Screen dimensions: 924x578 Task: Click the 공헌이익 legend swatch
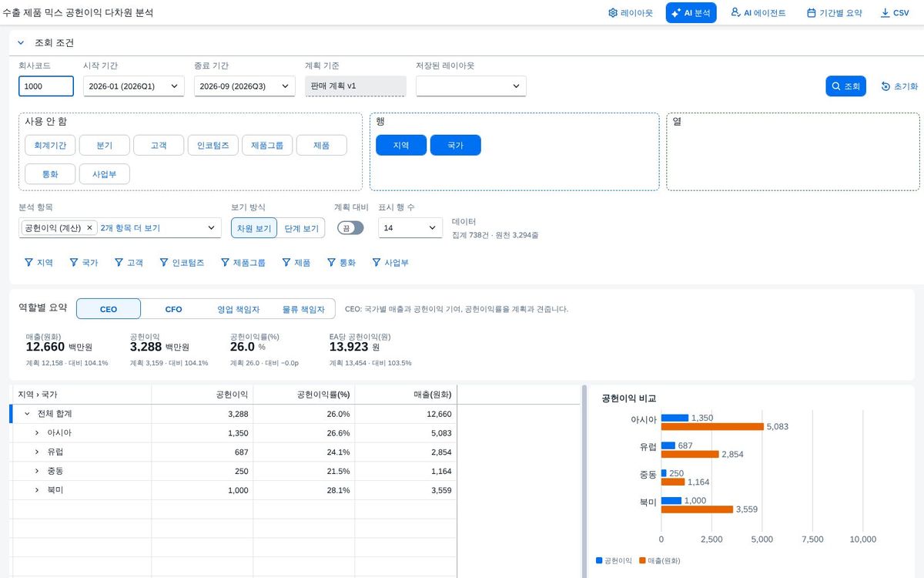pos(599,560)
